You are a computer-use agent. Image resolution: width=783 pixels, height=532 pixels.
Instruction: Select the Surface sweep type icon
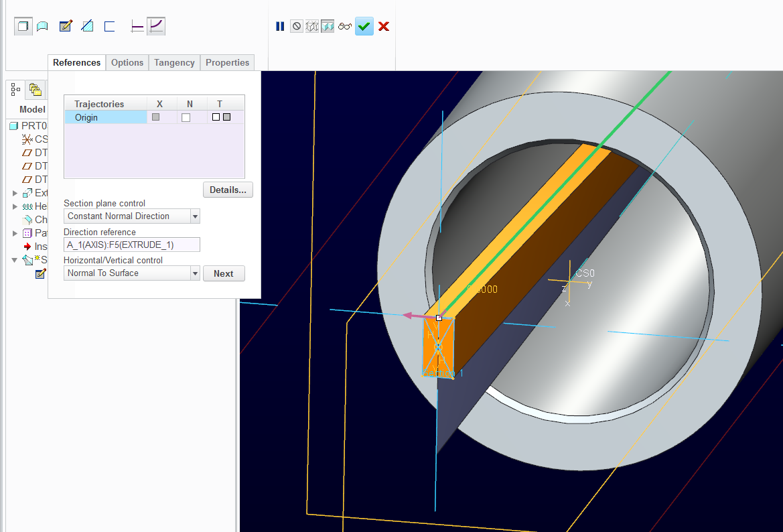[42, 25]
